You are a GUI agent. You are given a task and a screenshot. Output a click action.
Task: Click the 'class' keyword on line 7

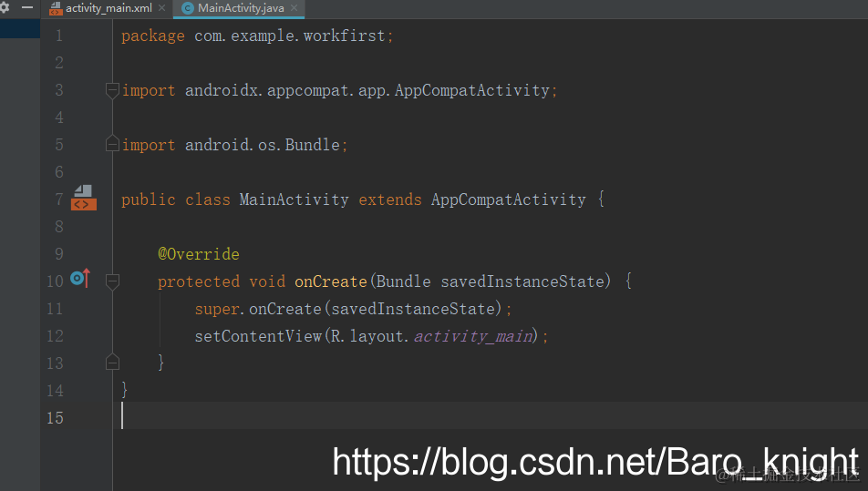coord(208,199)
